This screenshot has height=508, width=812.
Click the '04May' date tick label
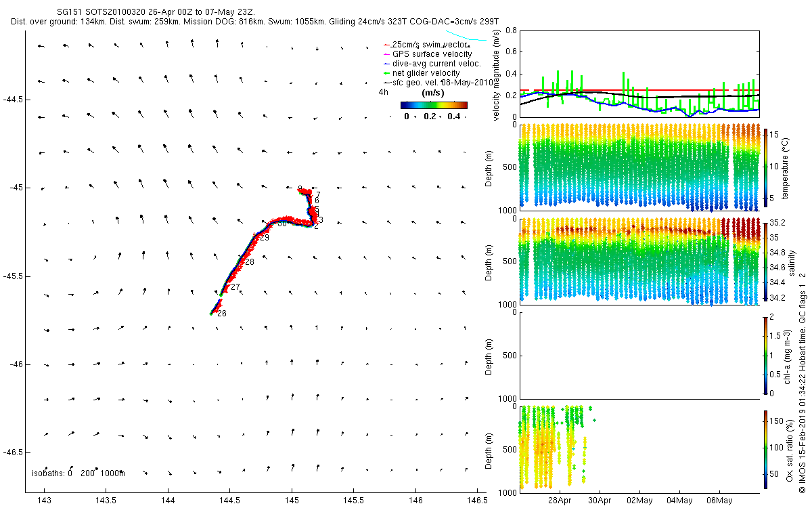point(680,501)
